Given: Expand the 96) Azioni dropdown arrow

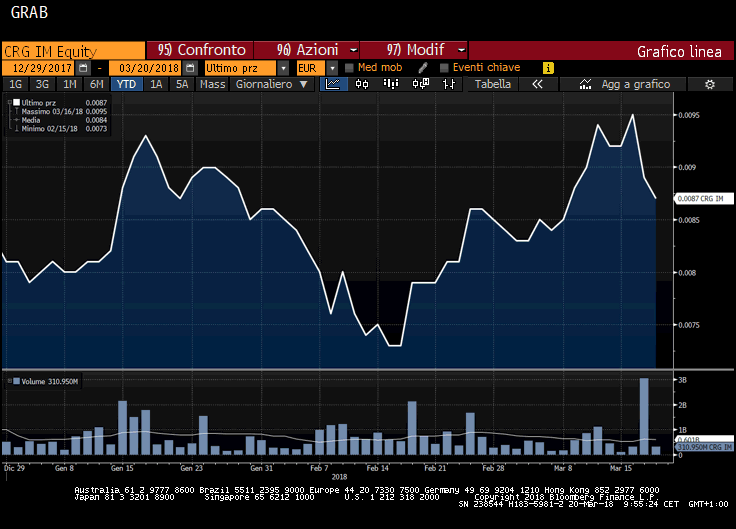Looking at the screenshot, I should (353, 50).
